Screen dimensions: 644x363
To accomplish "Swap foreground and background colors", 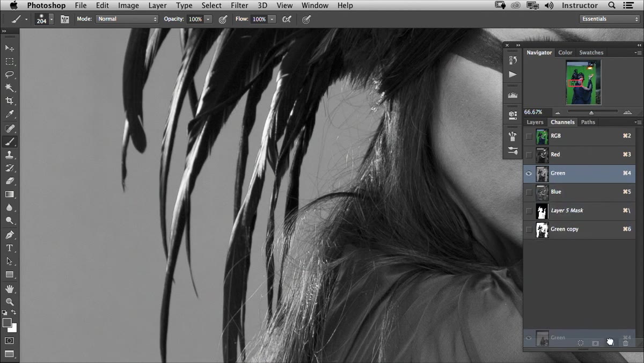I will tap(14, 312).
